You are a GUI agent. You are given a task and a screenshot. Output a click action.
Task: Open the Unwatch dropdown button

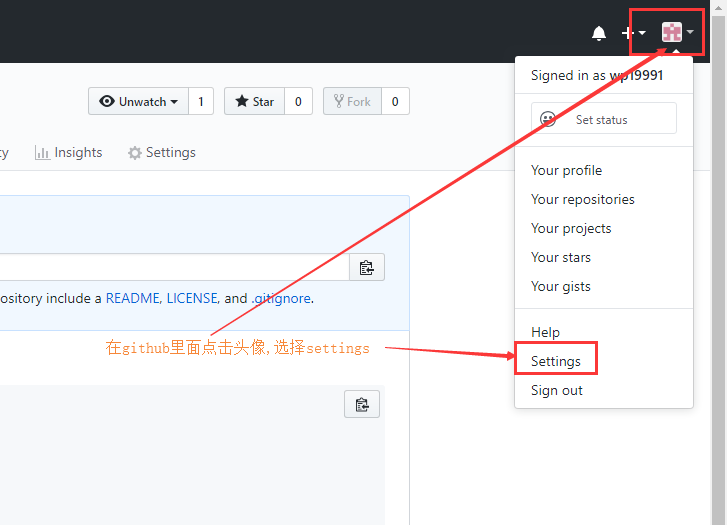click(138, 101)
